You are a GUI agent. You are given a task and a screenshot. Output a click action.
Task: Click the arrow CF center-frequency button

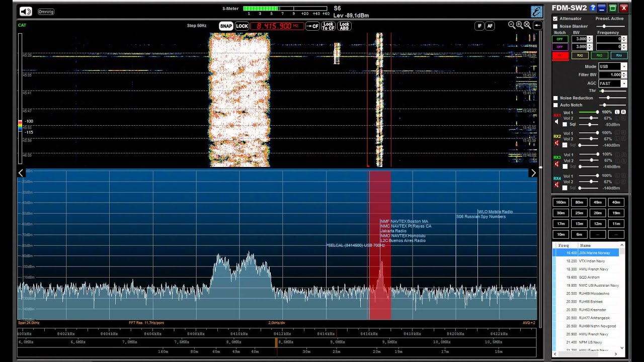click(x=312, y=26)
